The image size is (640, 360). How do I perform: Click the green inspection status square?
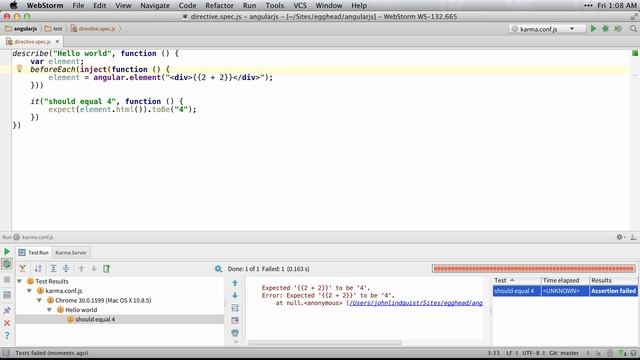click(635, 53)
